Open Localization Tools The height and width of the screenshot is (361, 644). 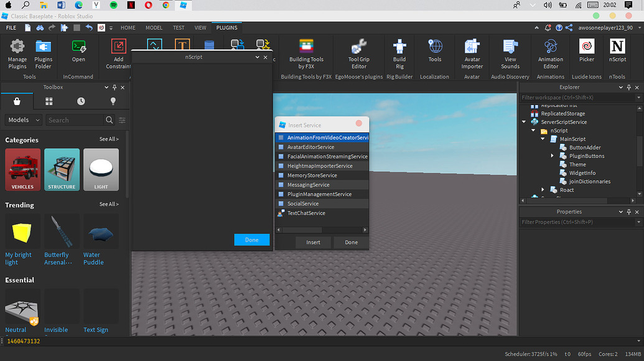coord(435,51)
